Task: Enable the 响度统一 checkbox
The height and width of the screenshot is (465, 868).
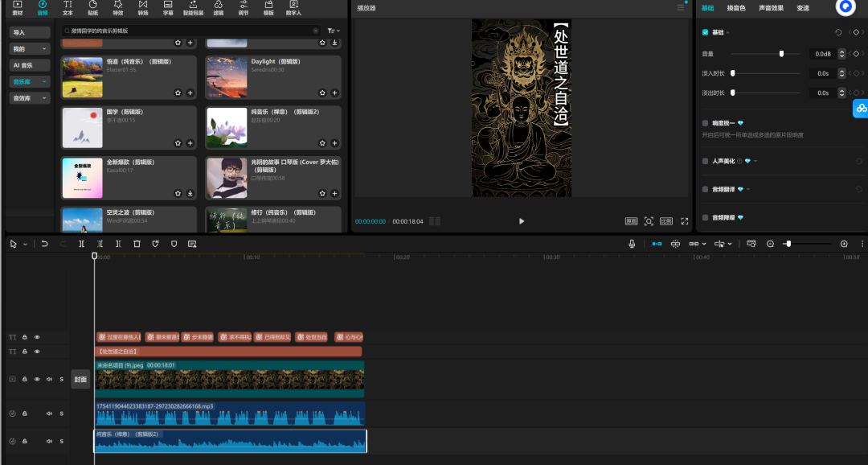Action: (706, 123)
